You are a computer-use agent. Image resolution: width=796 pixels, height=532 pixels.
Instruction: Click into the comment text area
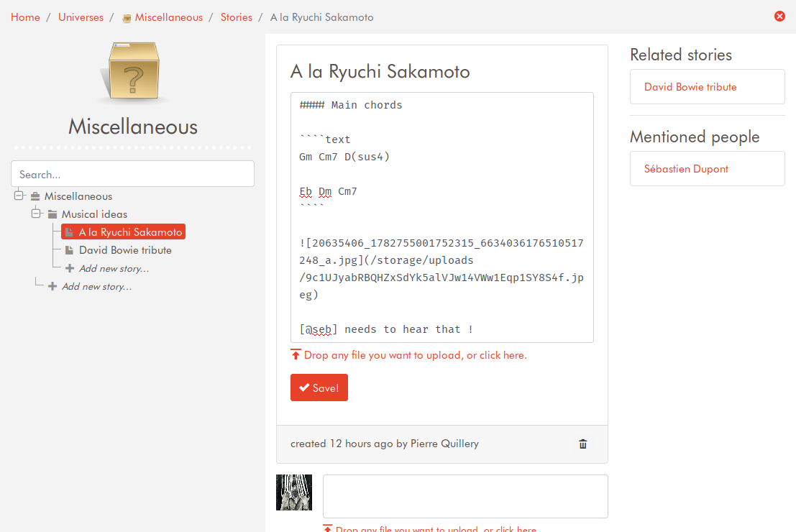465,497
